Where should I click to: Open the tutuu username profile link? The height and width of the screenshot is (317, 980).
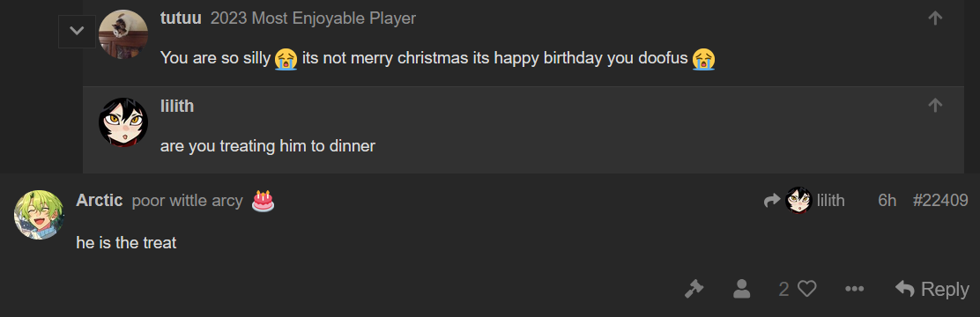(181, 18)
